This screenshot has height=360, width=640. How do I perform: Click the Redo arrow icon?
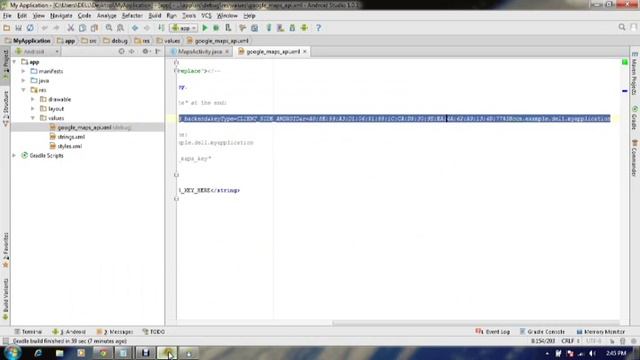[x=56, y=28]
